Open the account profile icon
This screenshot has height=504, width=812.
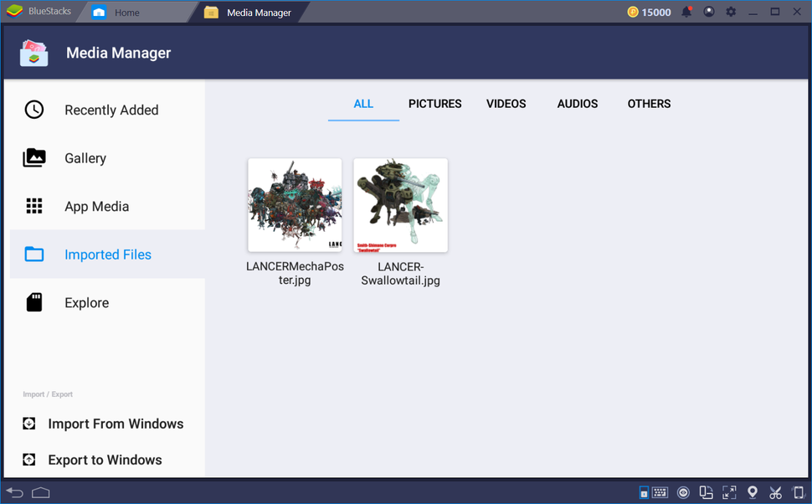[x=708, y=12]
